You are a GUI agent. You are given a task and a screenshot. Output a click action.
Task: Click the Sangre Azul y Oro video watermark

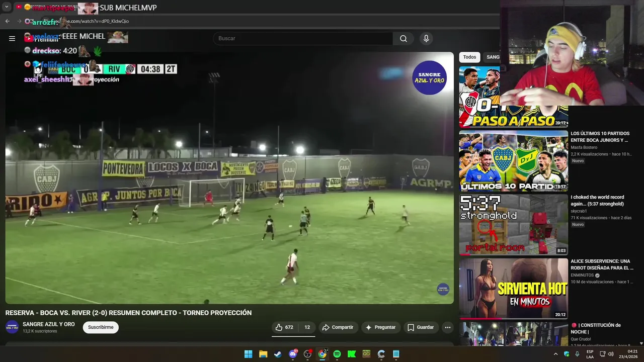tap(443, 289)
